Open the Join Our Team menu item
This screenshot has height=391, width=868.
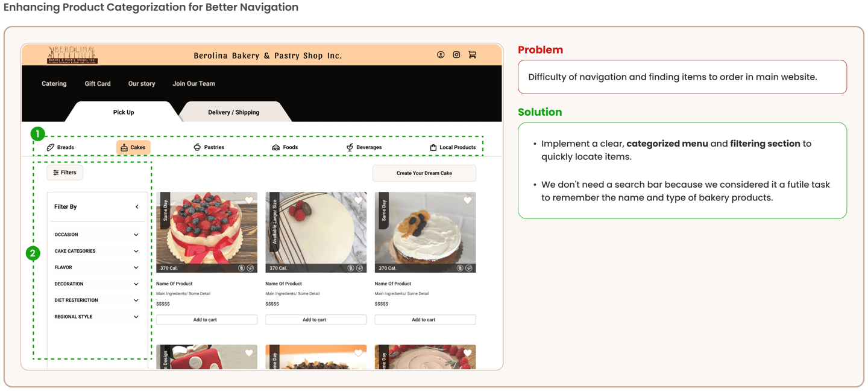(x=193, y=84)
